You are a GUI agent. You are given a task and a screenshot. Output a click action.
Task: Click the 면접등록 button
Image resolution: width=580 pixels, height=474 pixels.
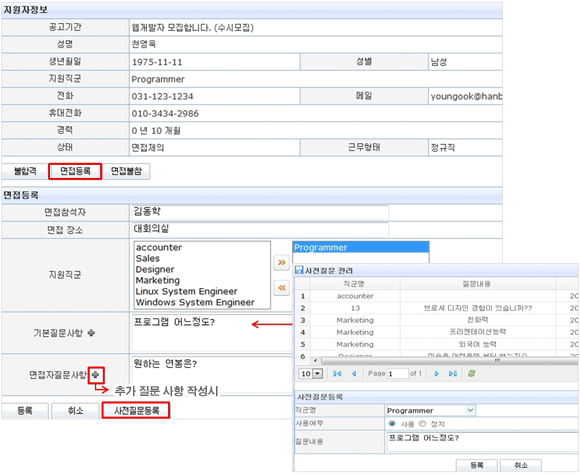coord(75,171)
